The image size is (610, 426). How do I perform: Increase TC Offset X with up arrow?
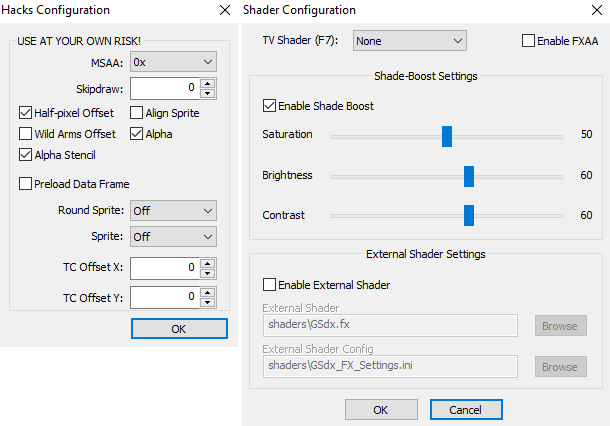click(x=207, y=262)
